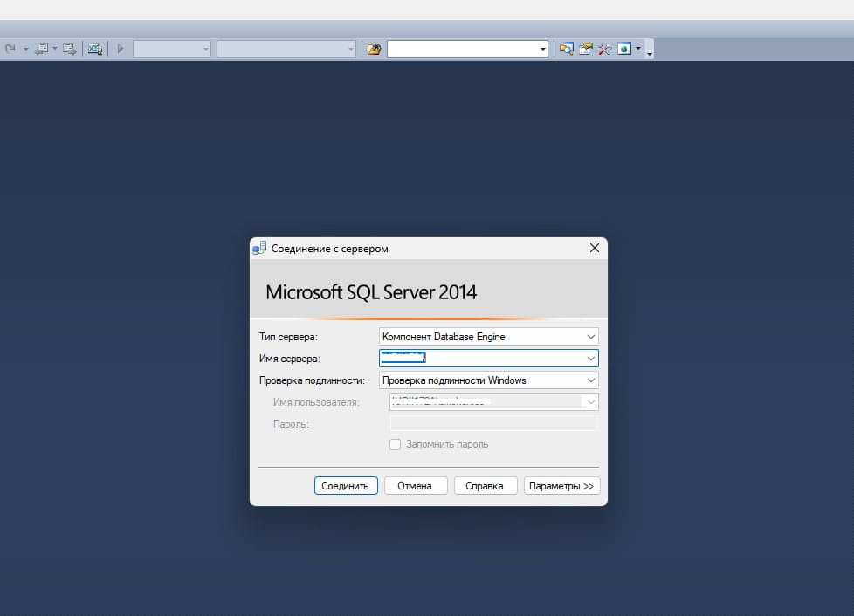Click the server icon in the dialog title bar

[x=259, y=248]
